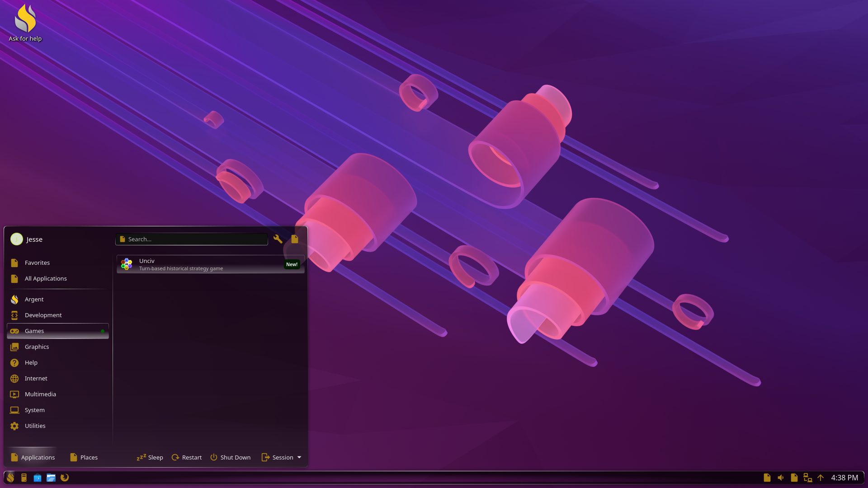868x488 pixels.
Task: Open the Argent category
Action: (x=58, y=300)
